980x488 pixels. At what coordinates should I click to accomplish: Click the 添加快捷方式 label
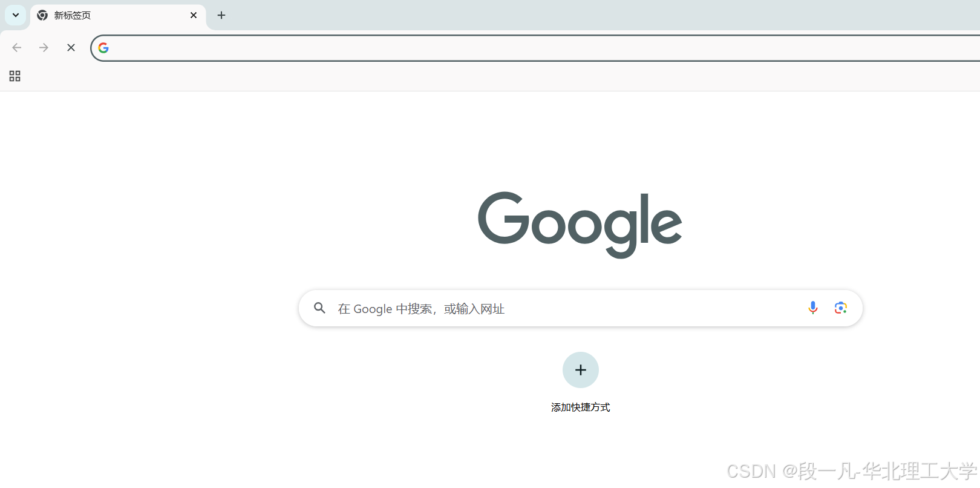581,407
